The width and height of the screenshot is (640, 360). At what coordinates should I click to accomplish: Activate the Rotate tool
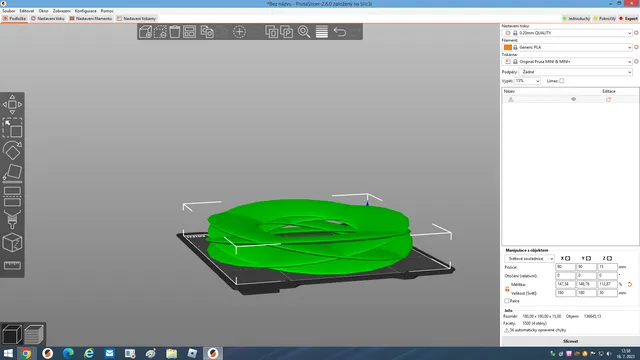tap(12, 151)
